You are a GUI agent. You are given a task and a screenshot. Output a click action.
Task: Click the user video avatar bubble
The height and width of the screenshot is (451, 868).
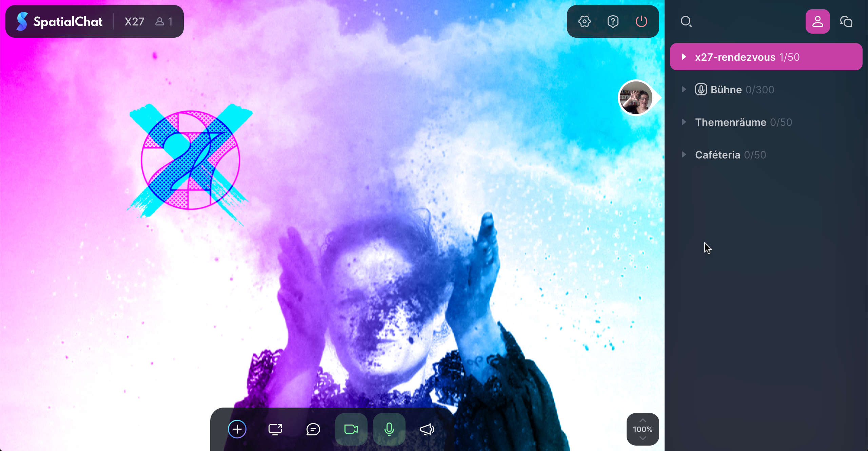click(x=636, y=98)
